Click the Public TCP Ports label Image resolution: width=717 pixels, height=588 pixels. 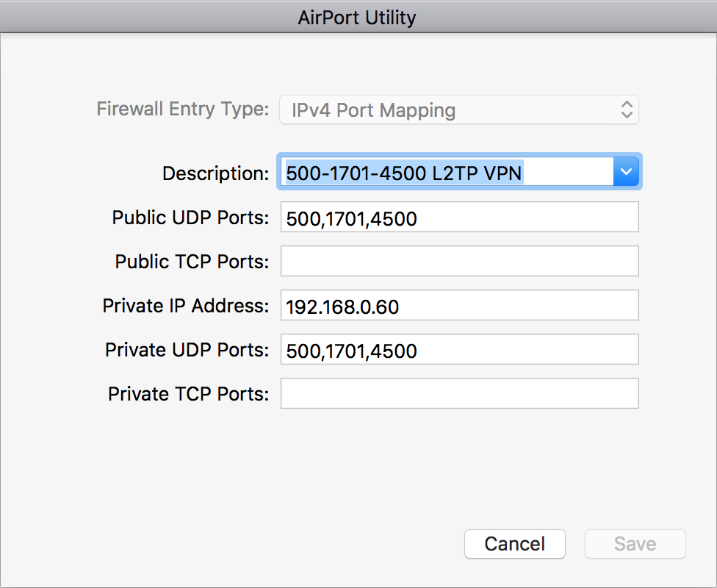[192, 262]
